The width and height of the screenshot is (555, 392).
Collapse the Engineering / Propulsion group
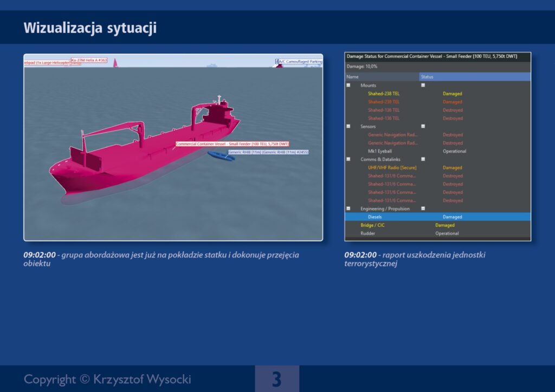349,208
